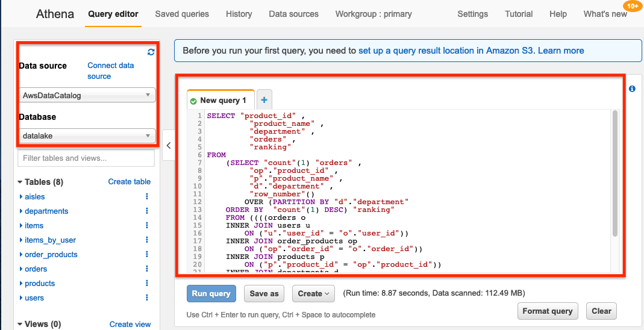Switch to the Query editor tab
This screenshot has width=644, height=330.
coord(113,14)
